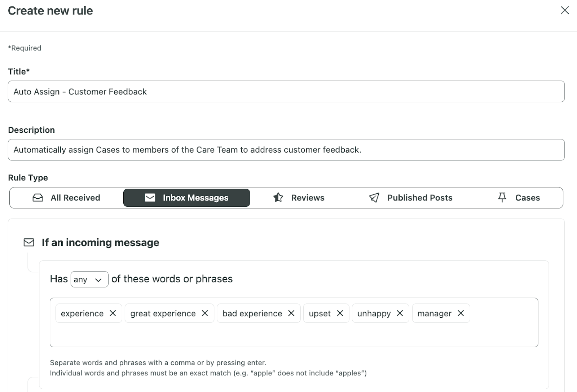
Task: Choose the Published Posts rule type
Action: (x=411, y=198)
